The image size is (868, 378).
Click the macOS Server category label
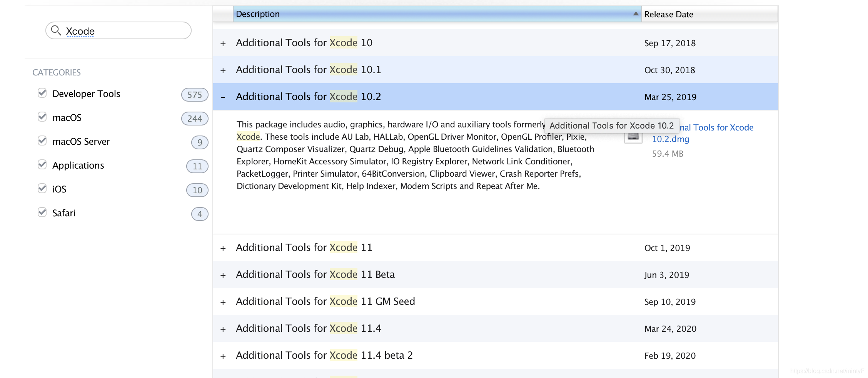(x=81, y=141)
